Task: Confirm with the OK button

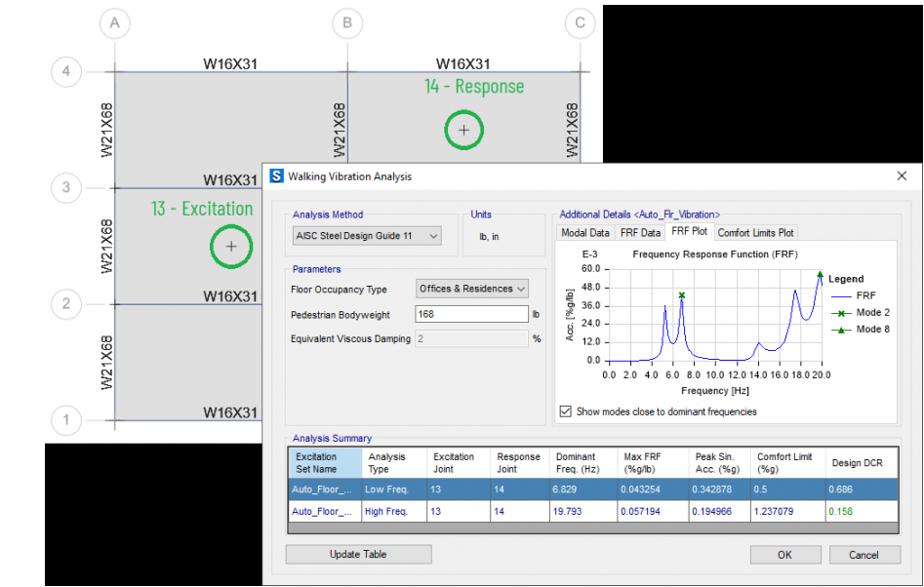Action: [x=785, y=555]
